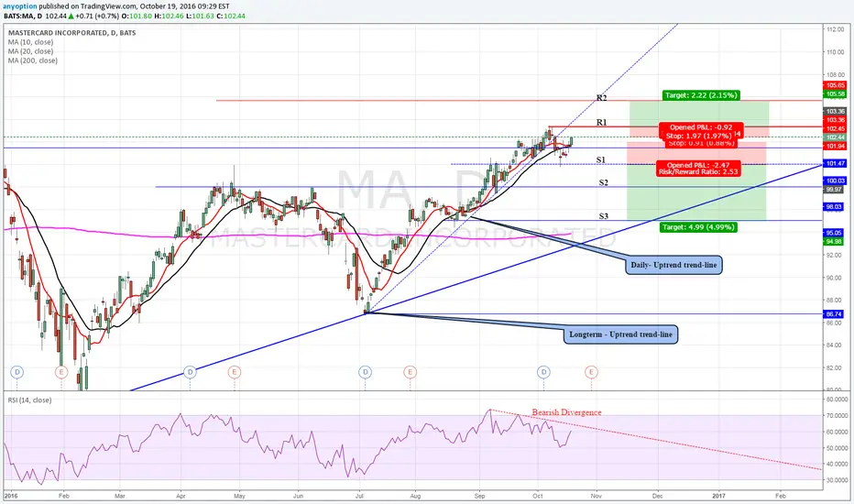Click the gray 99.97 price tag
Image resolution: width=854 pixels, height=504 pixels.
[x=834, y=190]
